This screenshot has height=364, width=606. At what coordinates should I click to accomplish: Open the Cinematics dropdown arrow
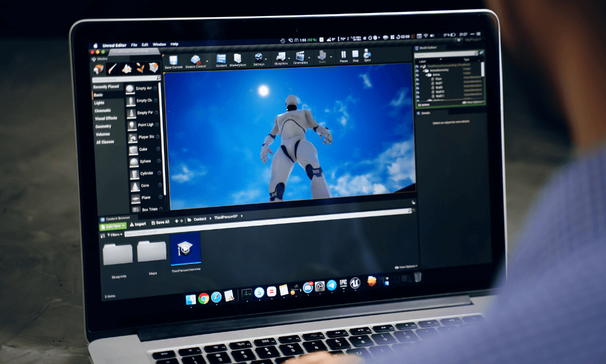309,57
